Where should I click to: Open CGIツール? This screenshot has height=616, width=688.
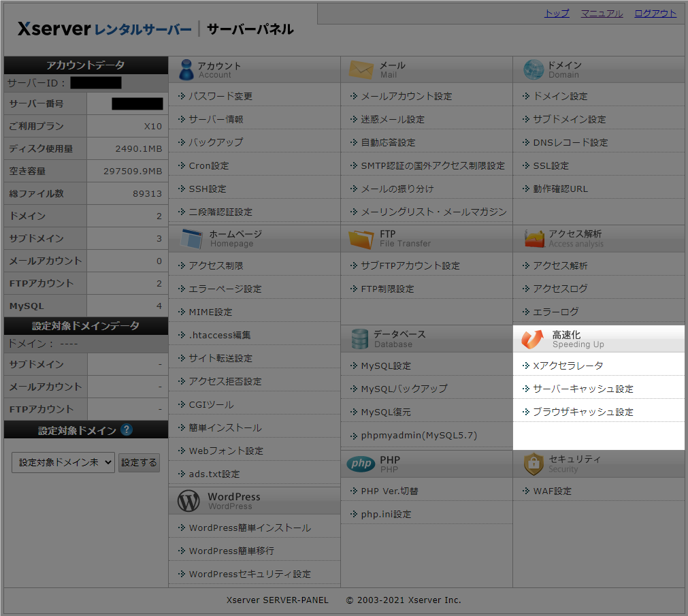tap(211, 405)
